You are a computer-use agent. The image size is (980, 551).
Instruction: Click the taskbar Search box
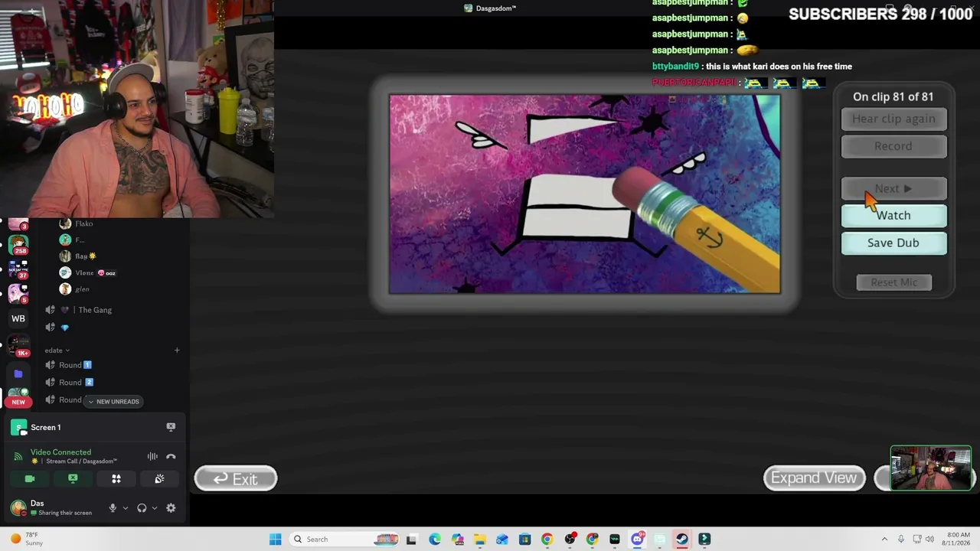pyautogui.click(x=344, y=540)
